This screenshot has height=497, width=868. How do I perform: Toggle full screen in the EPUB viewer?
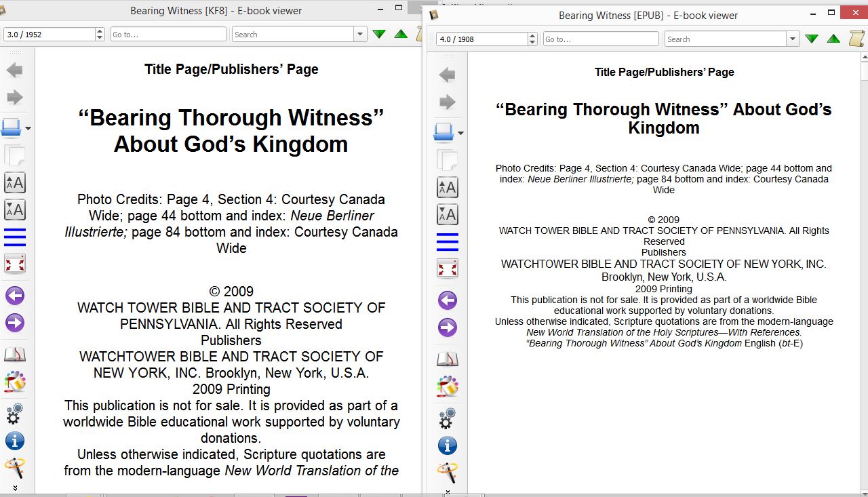[448, 269]
